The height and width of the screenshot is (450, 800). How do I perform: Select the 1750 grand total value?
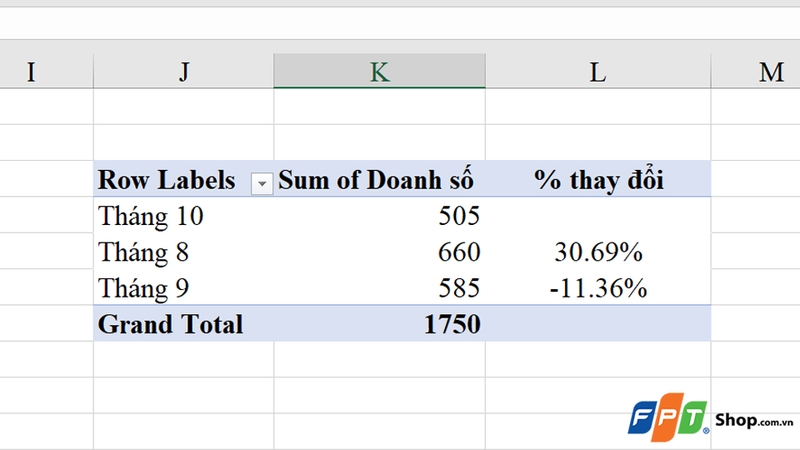tap(452, 324)
